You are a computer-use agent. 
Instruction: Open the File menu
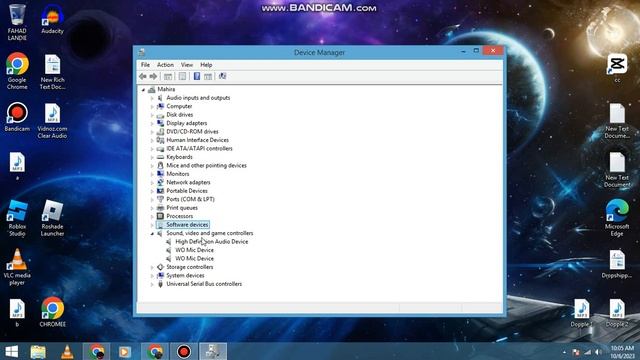pos(145,65)
